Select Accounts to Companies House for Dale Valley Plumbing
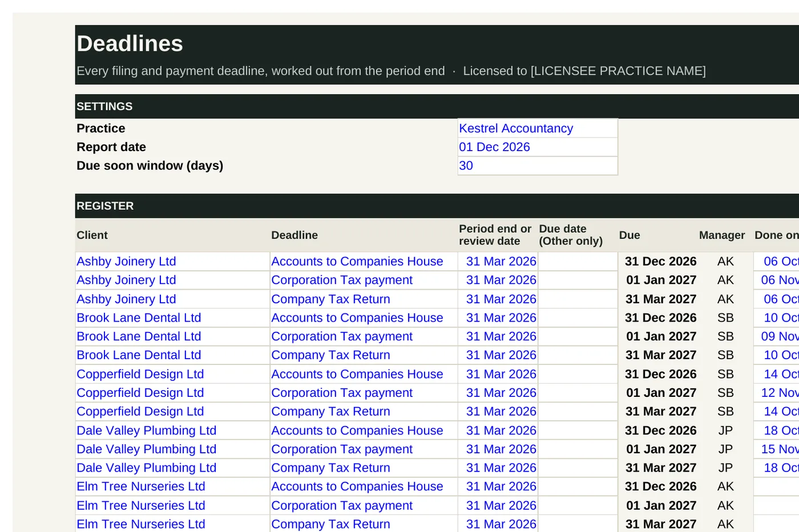Viewport: 799px width, 532px height. click(364, 431)
